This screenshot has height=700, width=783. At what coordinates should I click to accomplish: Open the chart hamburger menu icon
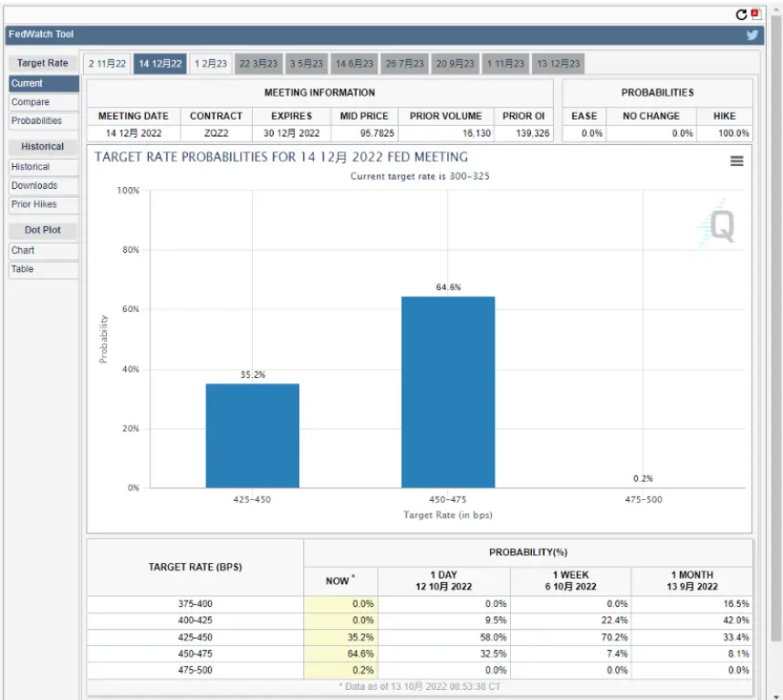tap(736, 161)
